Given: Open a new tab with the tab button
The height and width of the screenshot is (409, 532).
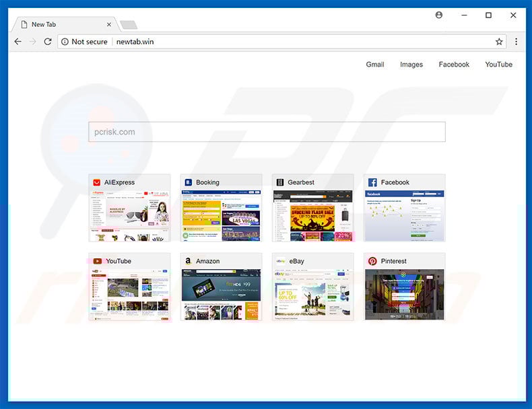Looking at the screenshot, I should pos(129,25).
